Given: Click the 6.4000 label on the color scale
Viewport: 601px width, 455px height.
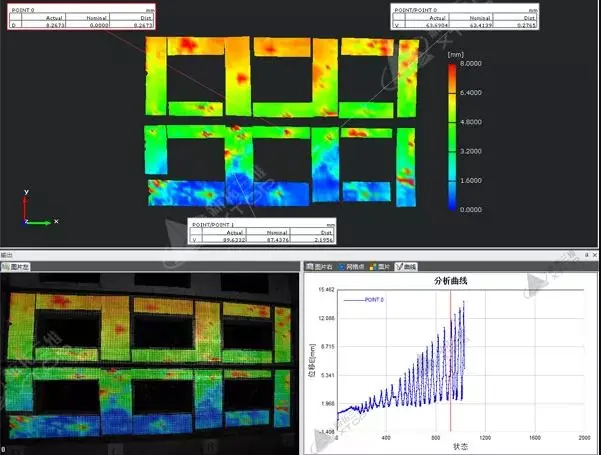Looking at the screenshot, I should [470, 92].
